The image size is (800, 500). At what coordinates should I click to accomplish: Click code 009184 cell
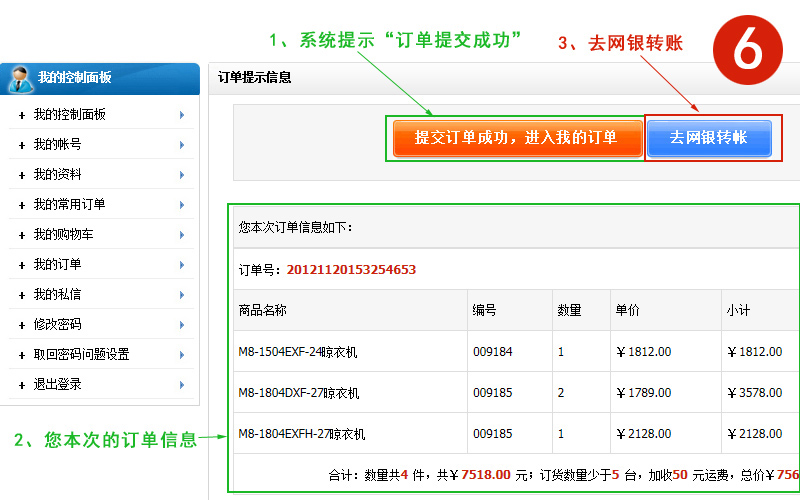pos(492,352)
